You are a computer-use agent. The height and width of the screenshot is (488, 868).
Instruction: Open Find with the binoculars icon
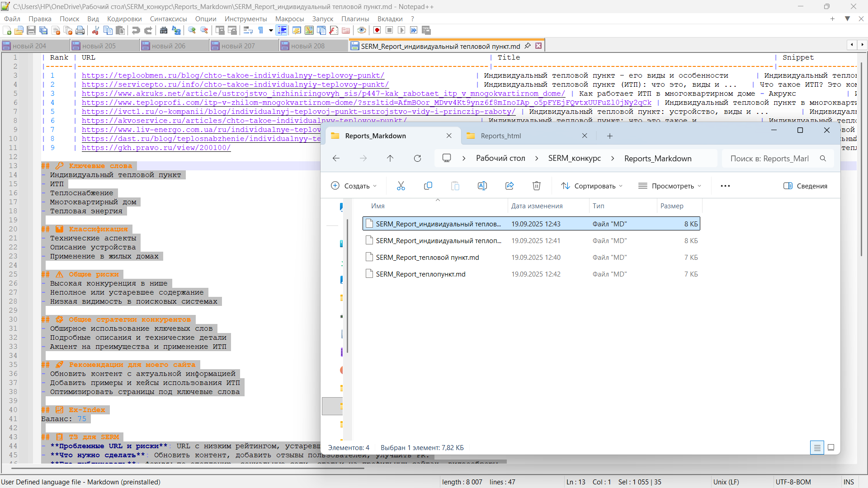164,30
